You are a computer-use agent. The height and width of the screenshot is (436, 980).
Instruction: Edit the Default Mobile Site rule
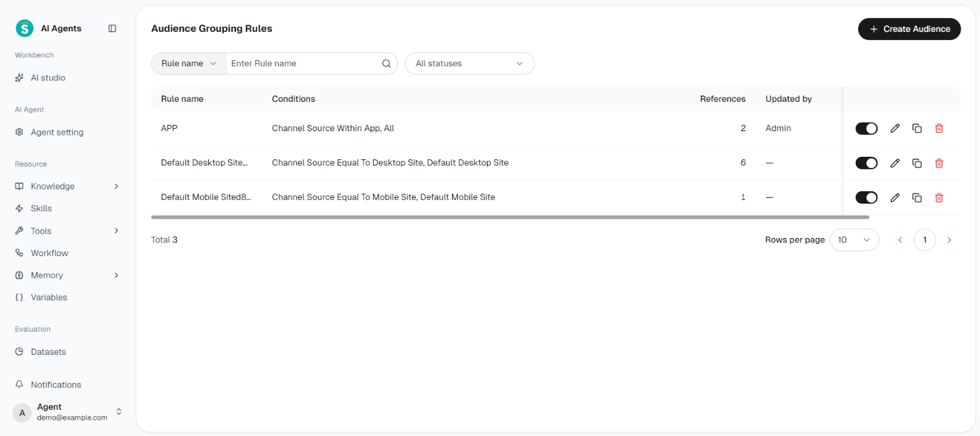click(895, 197)
